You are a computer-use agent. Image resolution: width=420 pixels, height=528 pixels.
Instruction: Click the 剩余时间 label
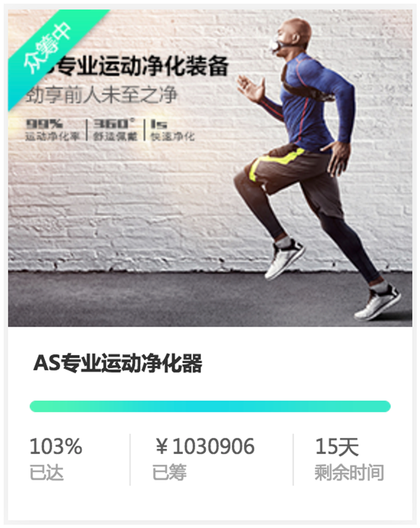pyautogui.click(x=349, y=472)
